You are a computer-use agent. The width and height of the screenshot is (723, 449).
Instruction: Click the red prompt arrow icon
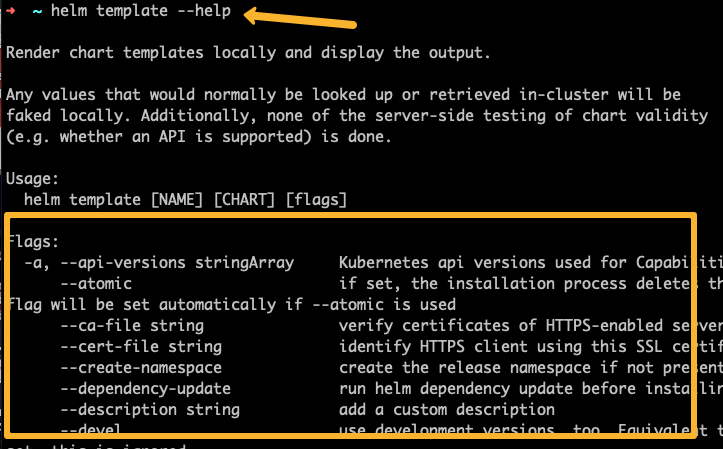pyautogui.click(x=11, y=11)
